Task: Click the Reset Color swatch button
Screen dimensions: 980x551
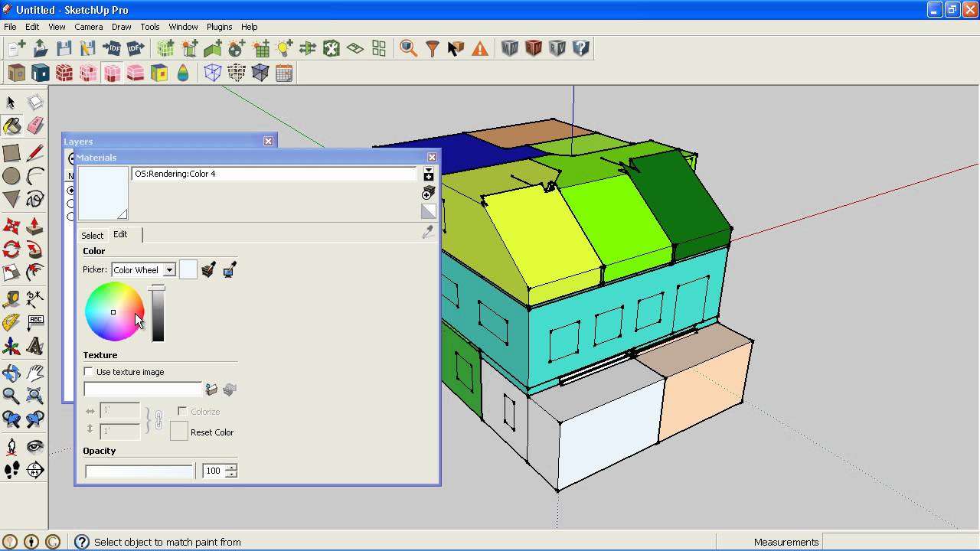Action: tap(178, 432)
